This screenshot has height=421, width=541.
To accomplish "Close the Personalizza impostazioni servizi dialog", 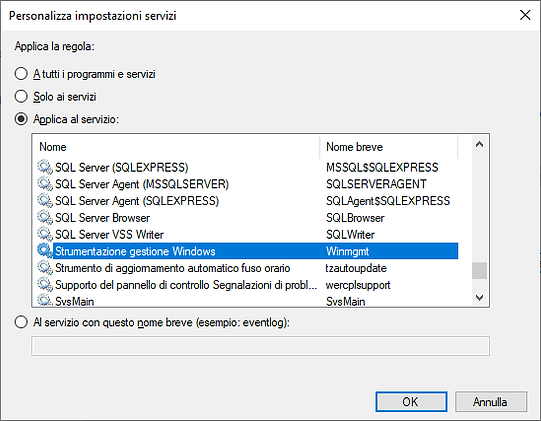I will pos(525,15).
